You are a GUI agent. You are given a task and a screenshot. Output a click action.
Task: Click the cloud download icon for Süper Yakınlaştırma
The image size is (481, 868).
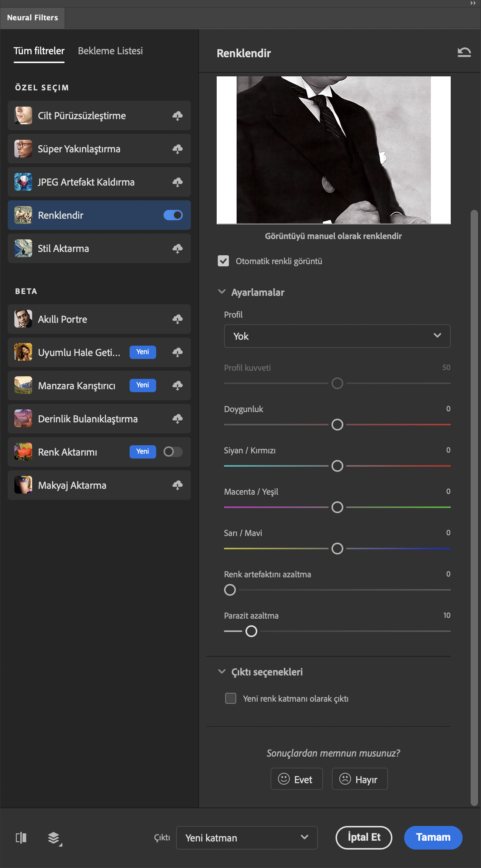click(178, 149)
